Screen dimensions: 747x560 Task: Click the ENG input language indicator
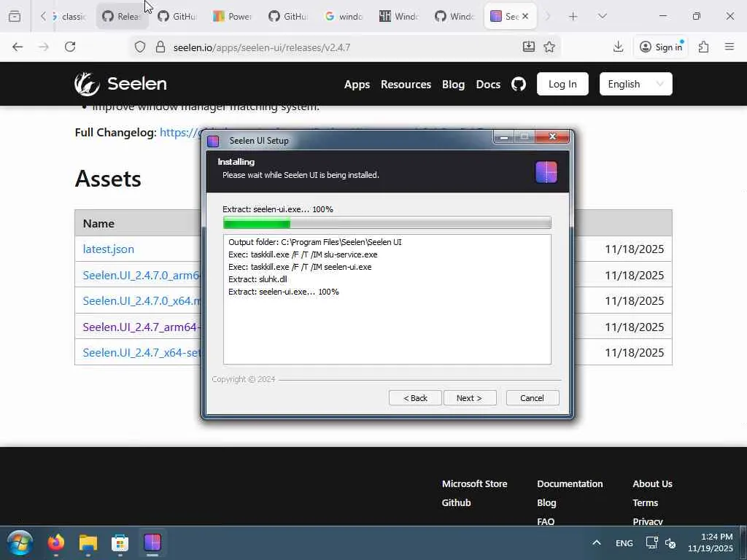tap(624, 543)
